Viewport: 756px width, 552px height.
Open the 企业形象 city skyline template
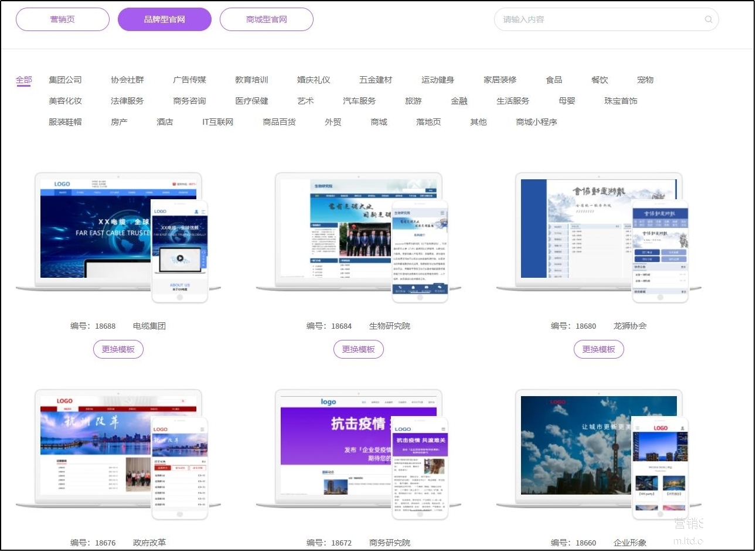(599, 451)
